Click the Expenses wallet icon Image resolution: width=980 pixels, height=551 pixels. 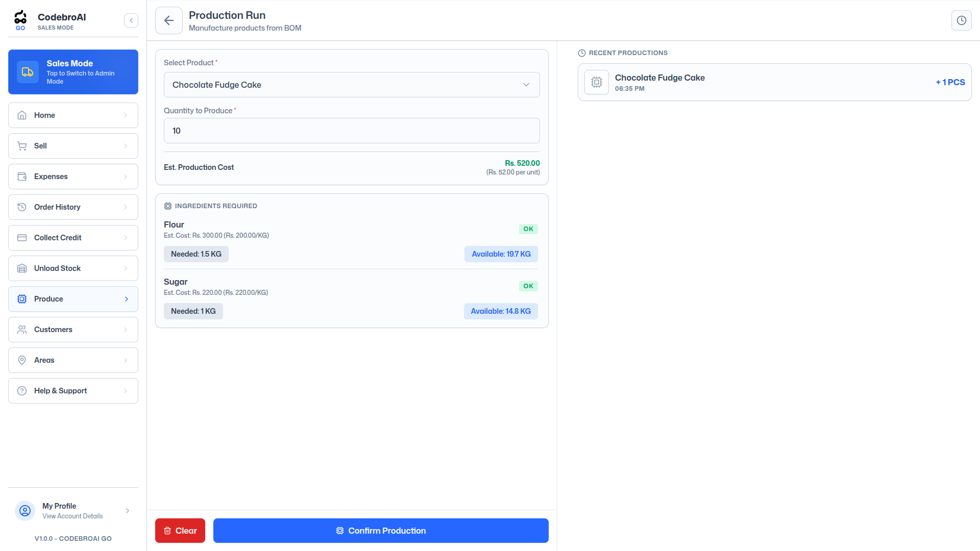click(22, 177)
